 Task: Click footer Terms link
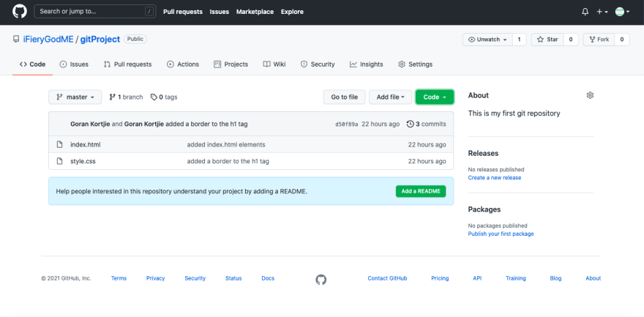tap(119, 278)
